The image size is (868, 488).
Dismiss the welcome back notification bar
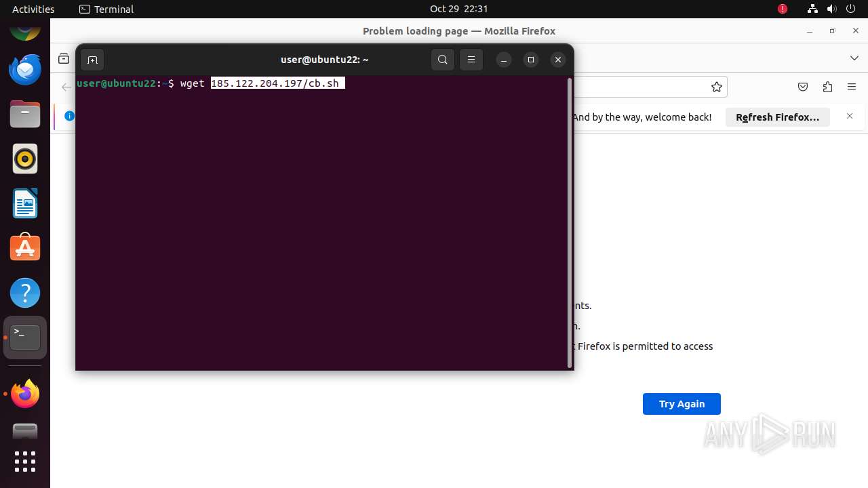[x=850, y=117]
